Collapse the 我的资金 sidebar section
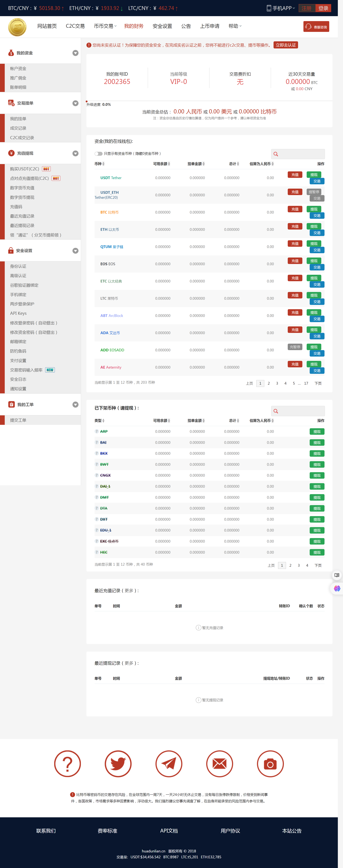 point(75,53)
